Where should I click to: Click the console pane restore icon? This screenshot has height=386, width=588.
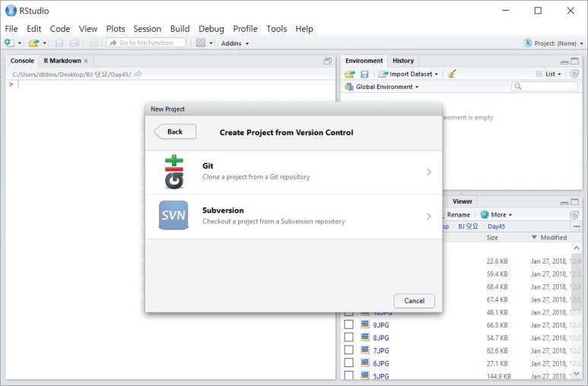(327, 61)
